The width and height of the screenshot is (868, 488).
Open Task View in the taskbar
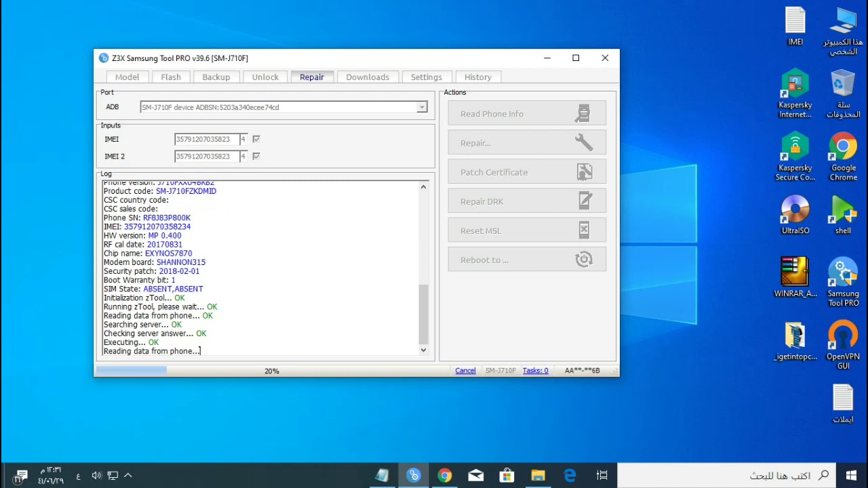click(601, 475)
